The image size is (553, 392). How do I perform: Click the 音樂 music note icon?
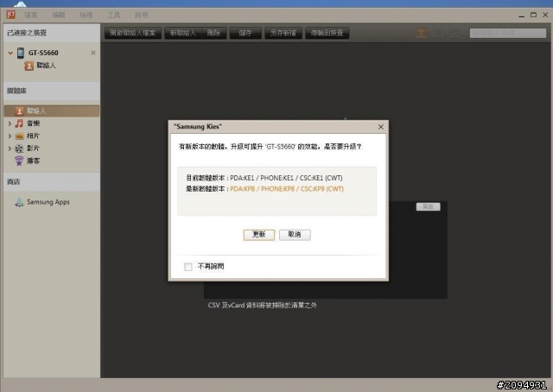pyautogui.click(x=19, y=123)
